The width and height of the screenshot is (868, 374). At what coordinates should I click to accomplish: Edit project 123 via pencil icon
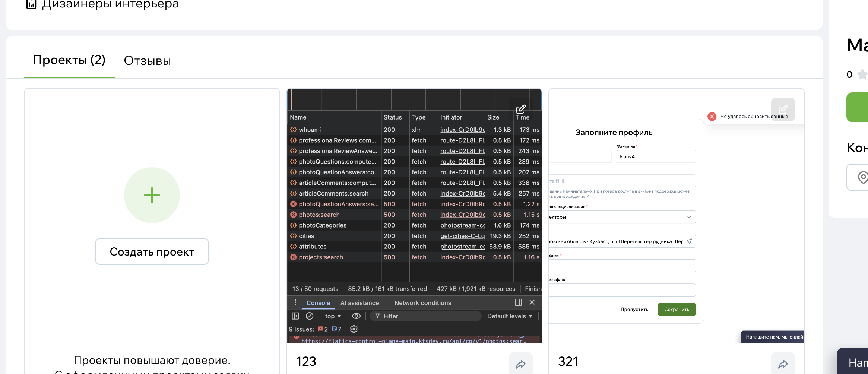point(521,110)
